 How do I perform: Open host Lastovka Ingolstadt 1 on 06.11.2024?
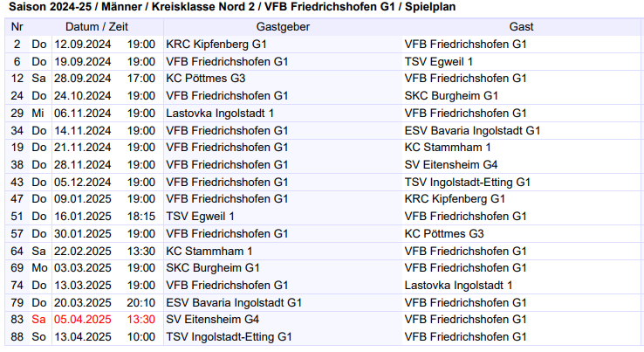point(220,113)
